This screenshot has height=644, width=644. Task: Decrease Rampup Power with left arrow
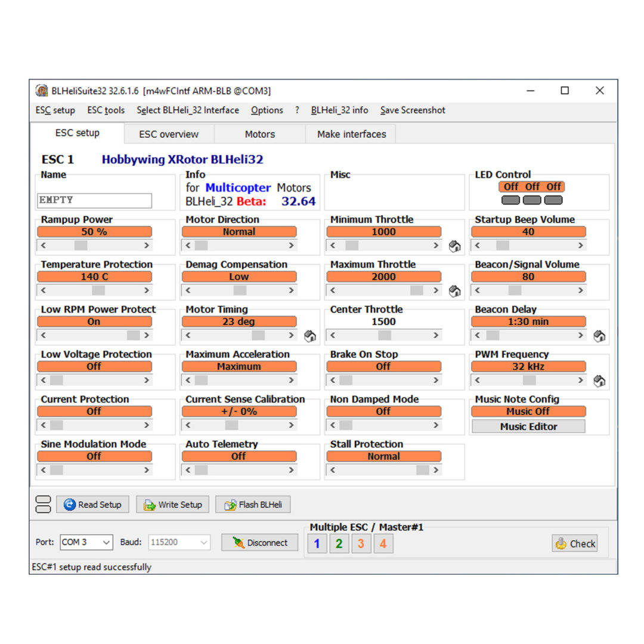(x=43, y=245)
